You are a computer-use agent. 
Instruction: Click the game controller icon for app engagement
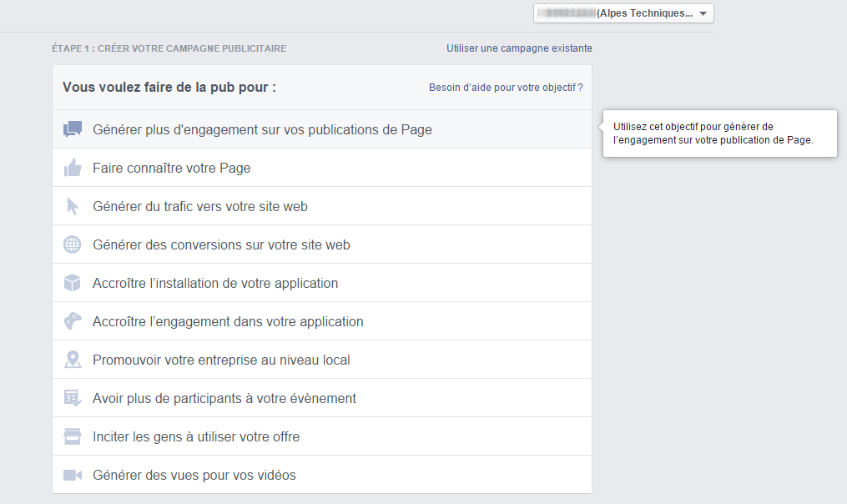[x=73, y=321]
